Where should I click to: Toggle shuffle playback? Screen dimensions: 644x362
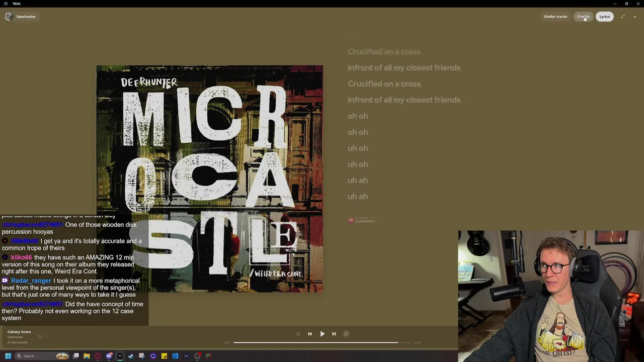(298, 334)
